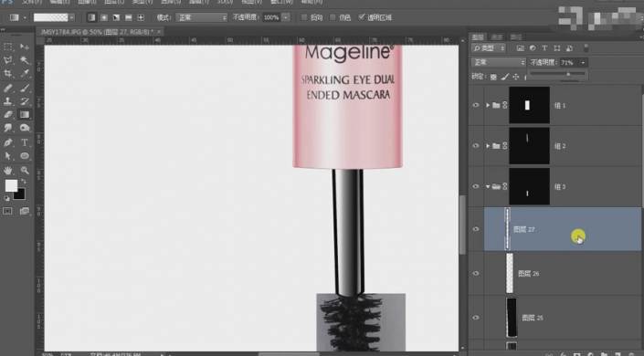The height and width of the screenshot is (356, 644).
Task: Choose the radial gradient style icon
Action: click(104, 17)
